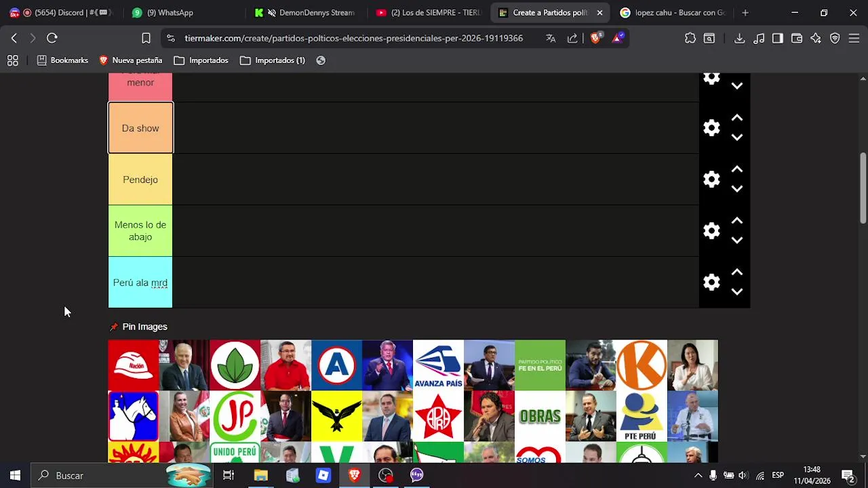Pick the black eagle on yellow logo
The height and width of the screenshot is (488, 868).
[x=337, y=416]
